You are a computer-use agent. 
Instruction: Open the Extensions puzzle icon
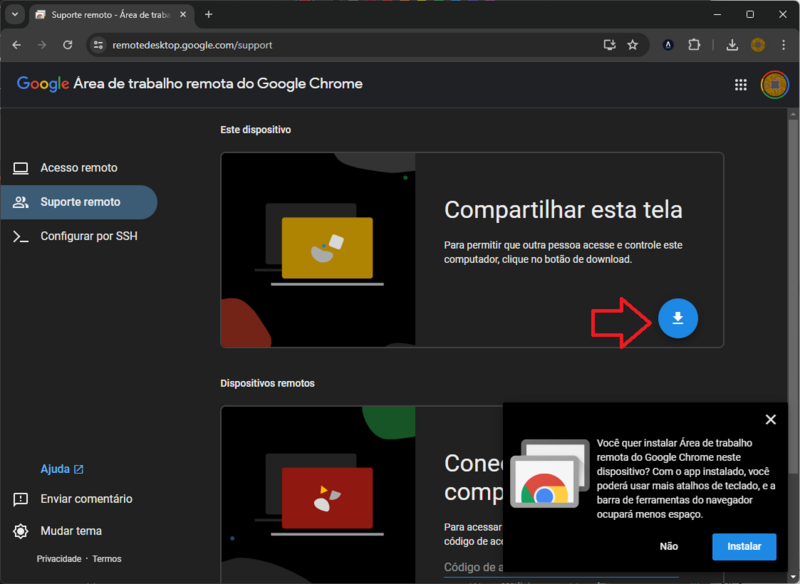coord(694,45)
